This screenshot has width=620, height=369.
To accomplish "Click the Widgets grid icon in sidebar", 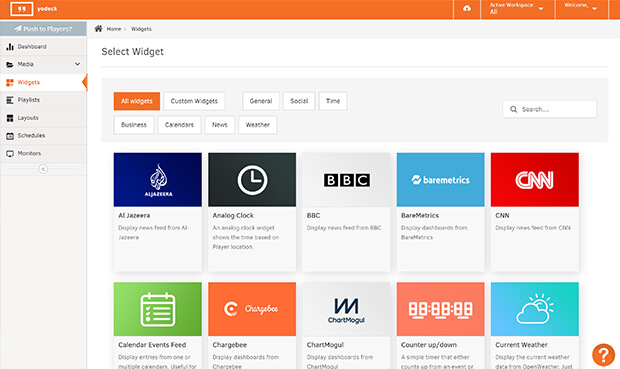I will click(10, 82).
